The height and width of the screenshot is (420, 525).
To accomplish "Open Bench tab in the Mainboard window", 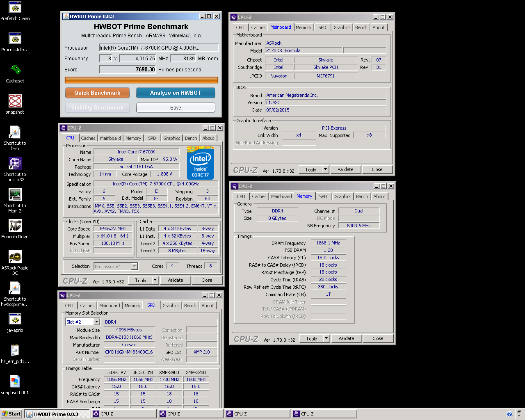I will [361, 27].
